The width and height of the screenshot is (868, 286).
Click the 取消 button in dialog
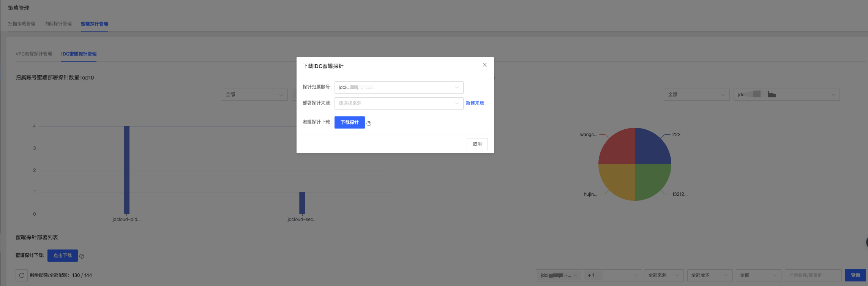(477, 144)
